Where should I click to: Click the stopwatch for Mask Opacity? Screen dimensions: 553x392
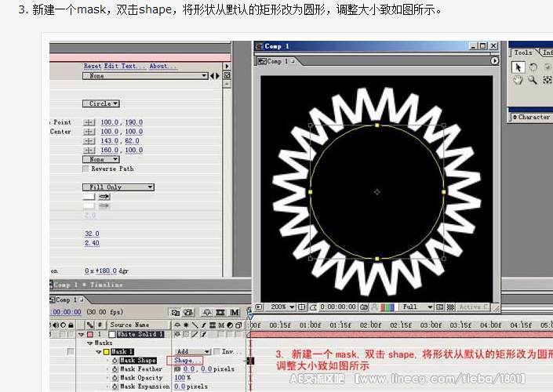tap(115, 378)
